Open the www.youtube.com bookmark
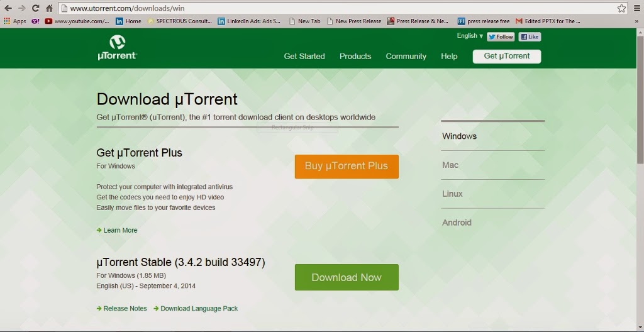644x332 pixels. (77, 21)
